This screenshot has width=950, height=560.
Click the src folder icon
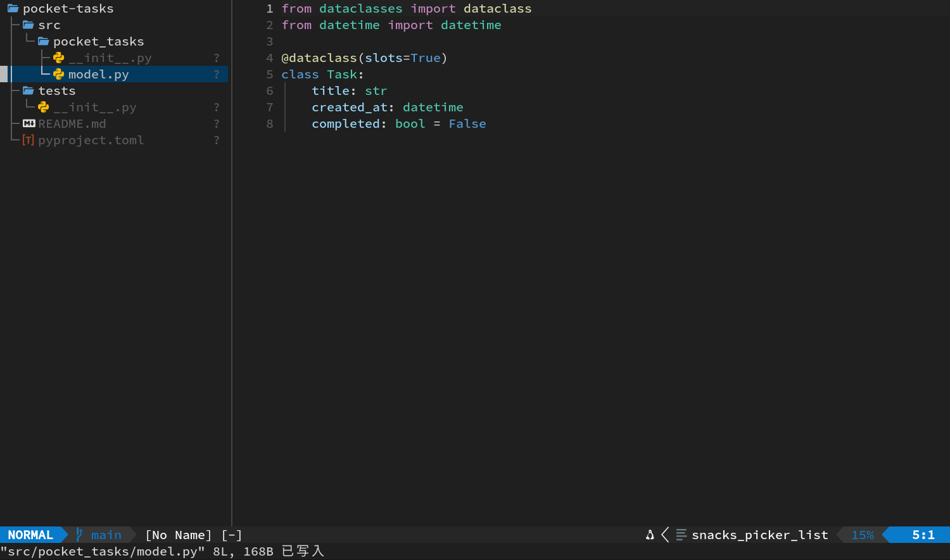coord(28,25)
